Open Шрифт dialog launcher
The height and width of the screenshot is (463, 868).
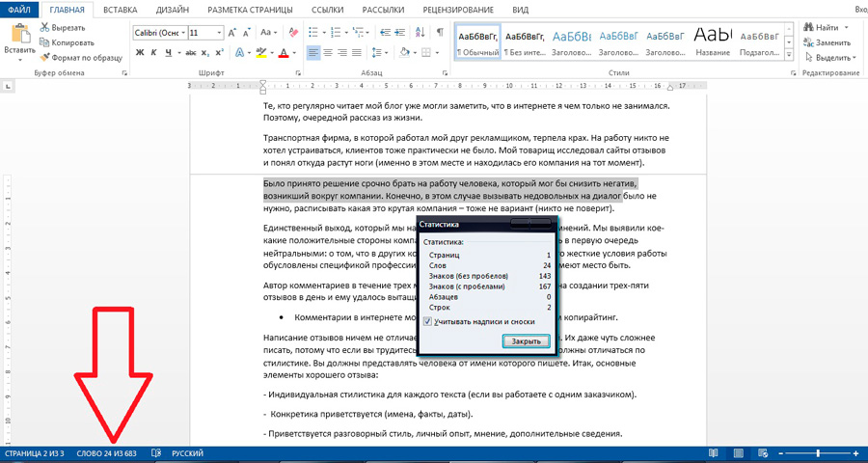click(298, 73)
